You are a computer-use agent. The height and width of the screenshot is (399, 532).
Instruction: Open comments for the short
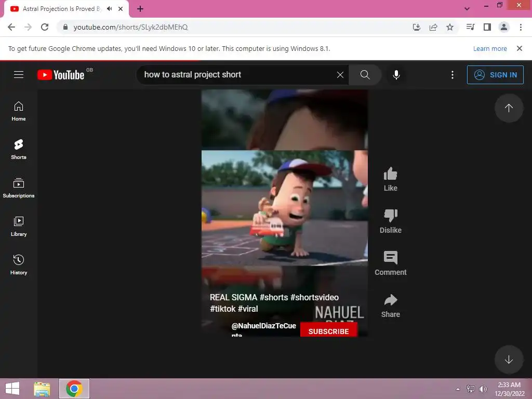click(x=391, y=263)
